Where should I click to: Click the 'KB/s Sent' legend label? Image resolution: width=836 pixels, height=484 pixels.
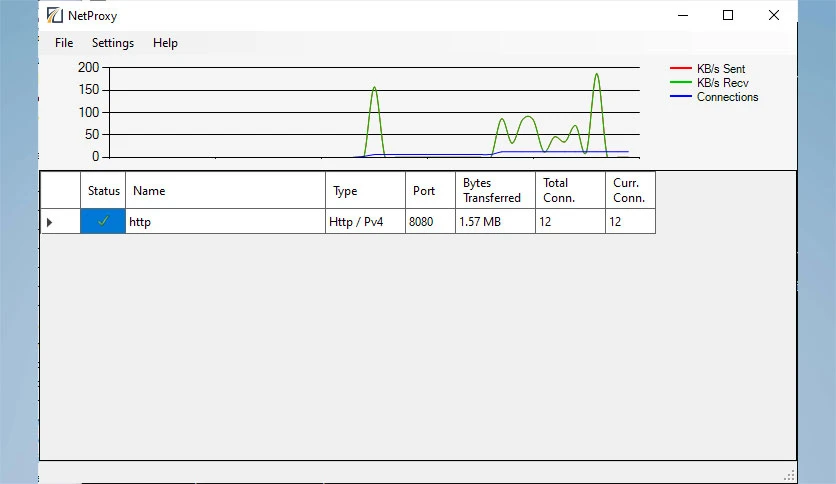coord(721,69)
